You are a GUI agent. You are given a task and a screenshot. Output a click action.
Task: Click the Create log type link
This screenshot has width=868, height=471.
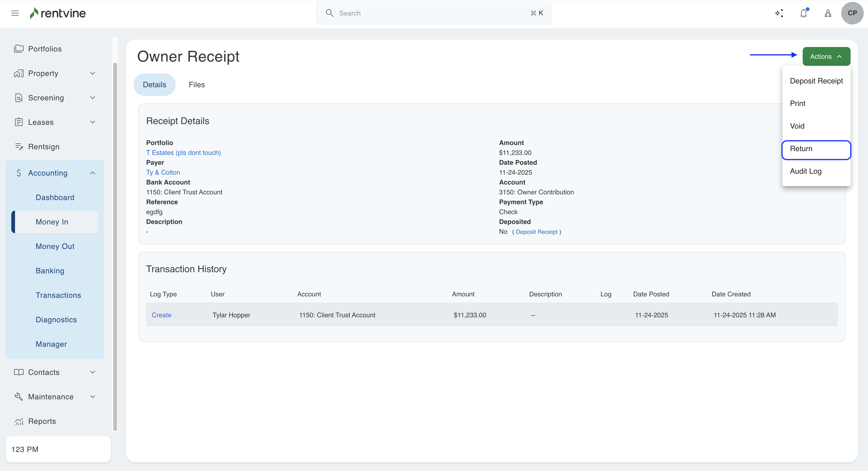161,315
